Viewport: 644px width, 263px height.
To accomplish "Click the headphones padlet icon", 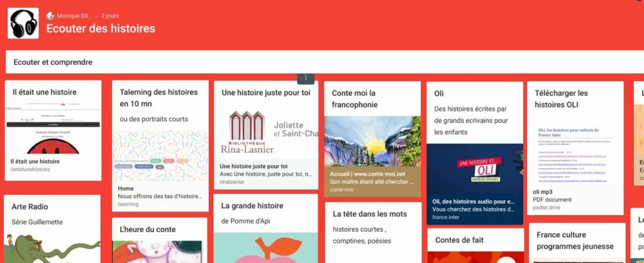I will coord(23,23).
